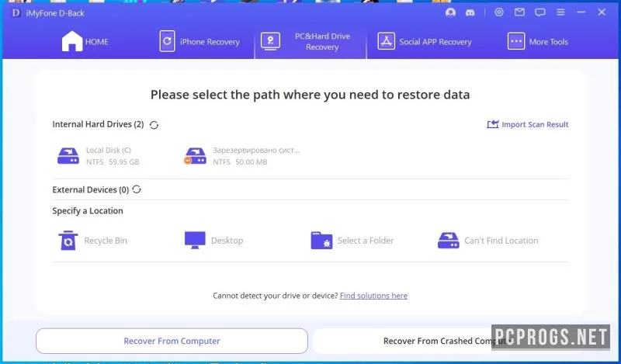Click the iMyFone D-Back logo icon

point(16,12)
